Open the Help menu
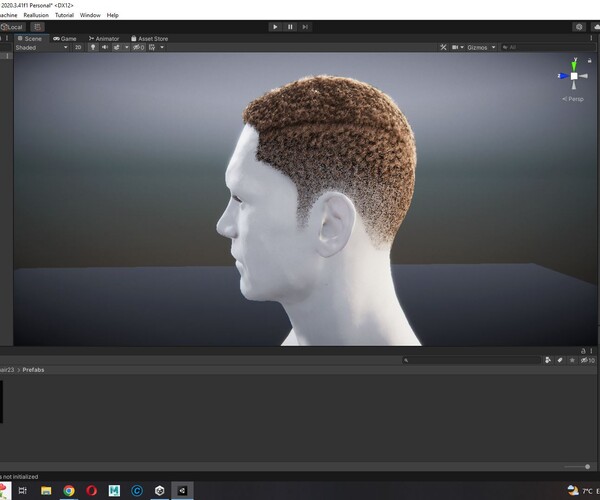Screen dimensions: 600x500 [112, 15]
